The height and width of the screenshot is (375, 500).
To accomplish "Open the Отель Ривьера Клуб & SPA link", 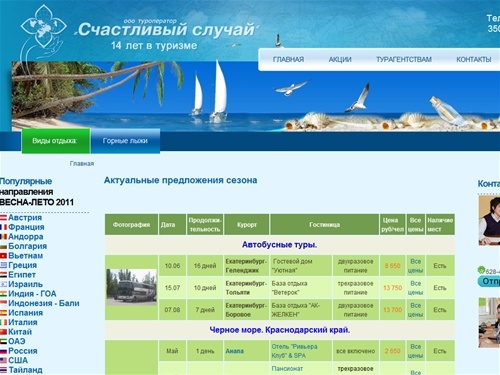I will coord(294,351).
